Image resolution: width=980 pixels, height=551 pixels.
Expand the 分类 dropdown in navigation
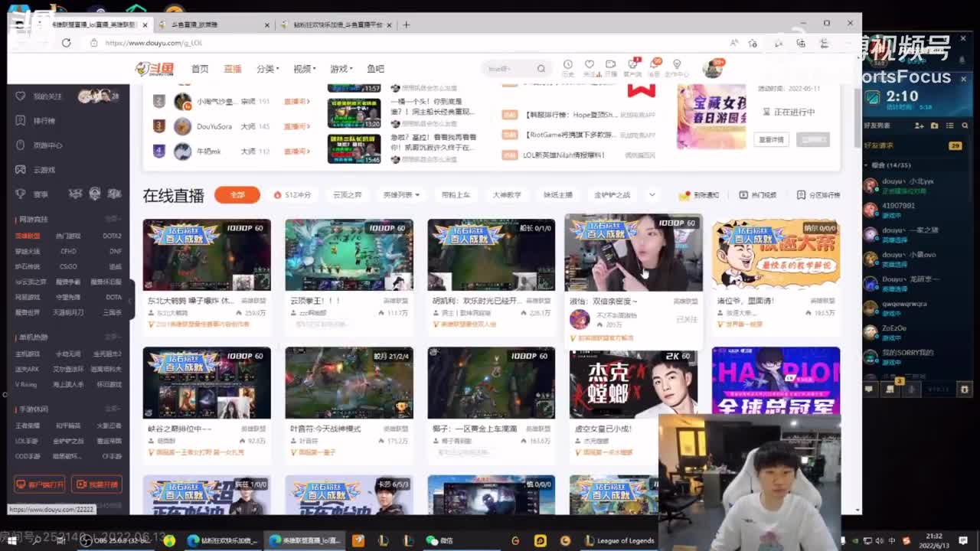(268, 69)
